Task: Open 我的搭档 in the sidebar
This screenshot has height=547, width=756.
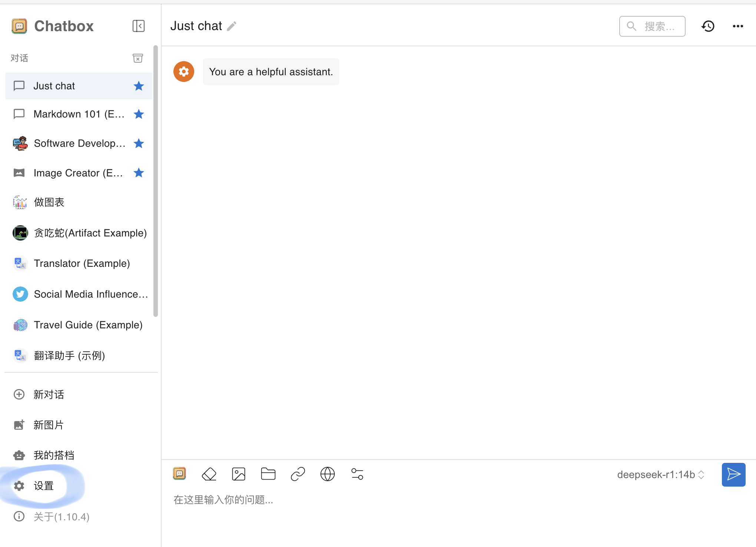Action: point(54,455)
